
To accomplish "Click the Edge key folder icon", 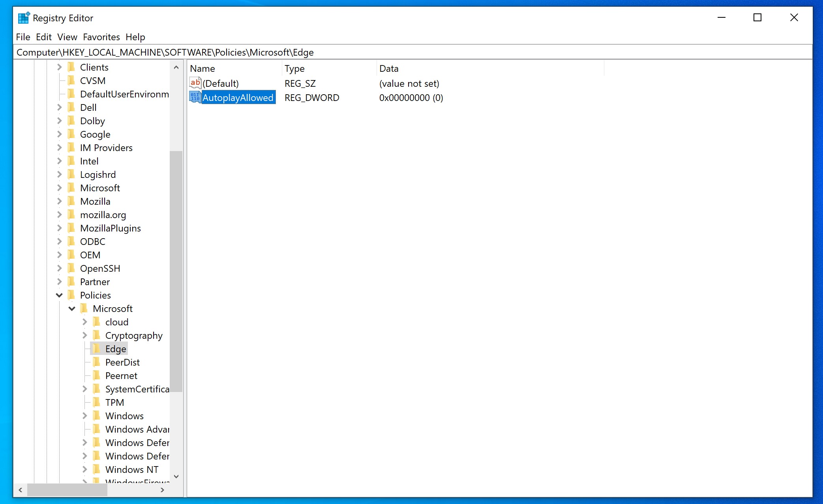I will pyautogui.click(x=97, y=349).
